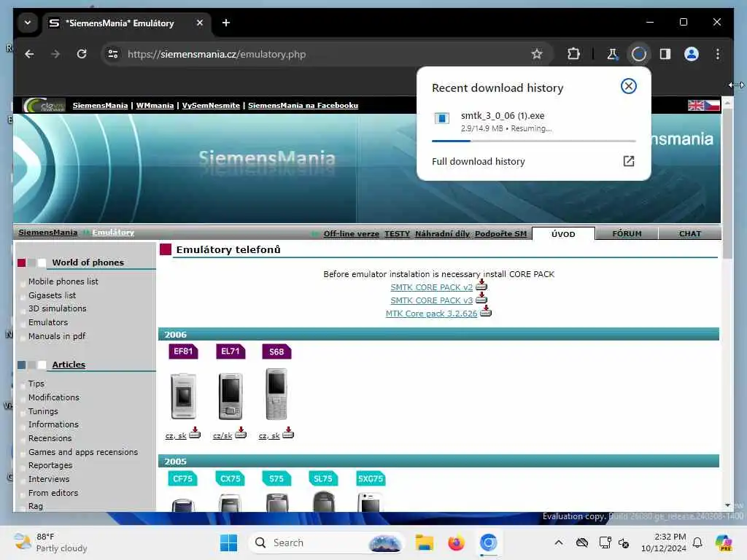Viewport: 747px width, 560px height.
Task: Open Náhradní díly link
Action: point(442,234)
